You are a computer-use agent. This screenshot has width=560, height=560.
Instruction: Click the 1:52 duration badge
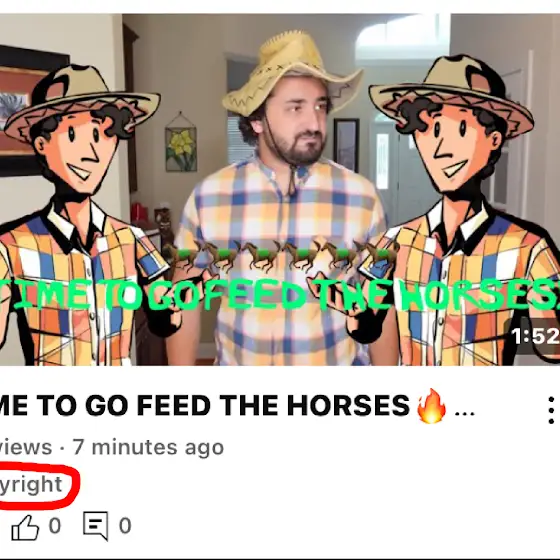(534, 336)
